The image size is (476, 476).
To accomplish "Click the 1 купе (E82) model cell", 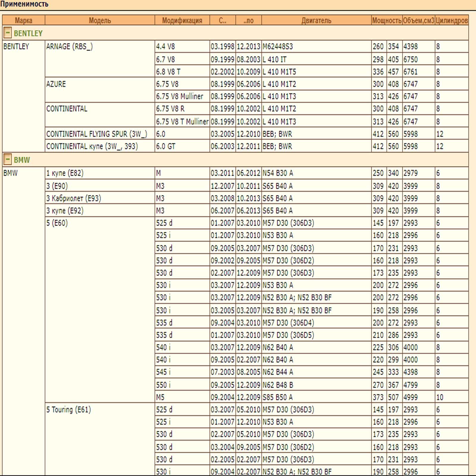I will point(65,173).
